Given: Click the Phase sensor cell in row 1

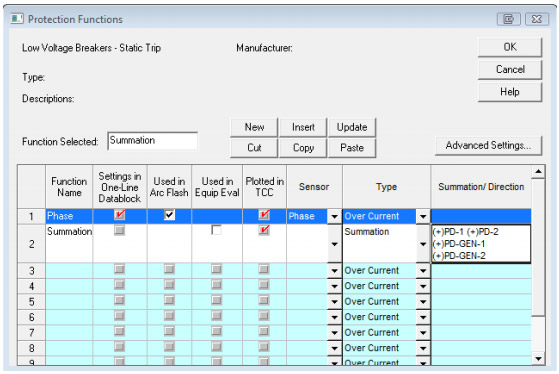Looking at the screenshot, I should tap(307, 216).
